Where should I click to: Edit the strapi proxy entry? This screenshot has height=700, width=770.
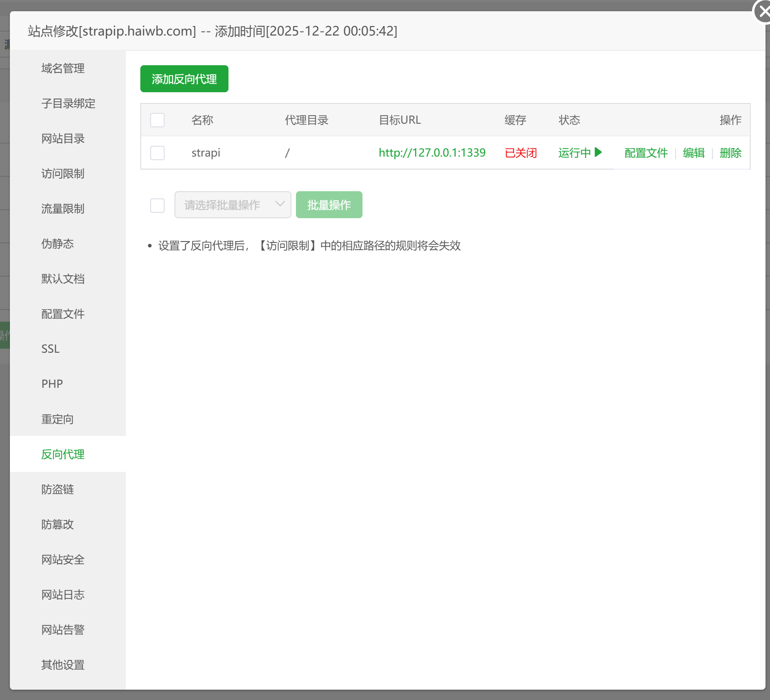[694, 153]
